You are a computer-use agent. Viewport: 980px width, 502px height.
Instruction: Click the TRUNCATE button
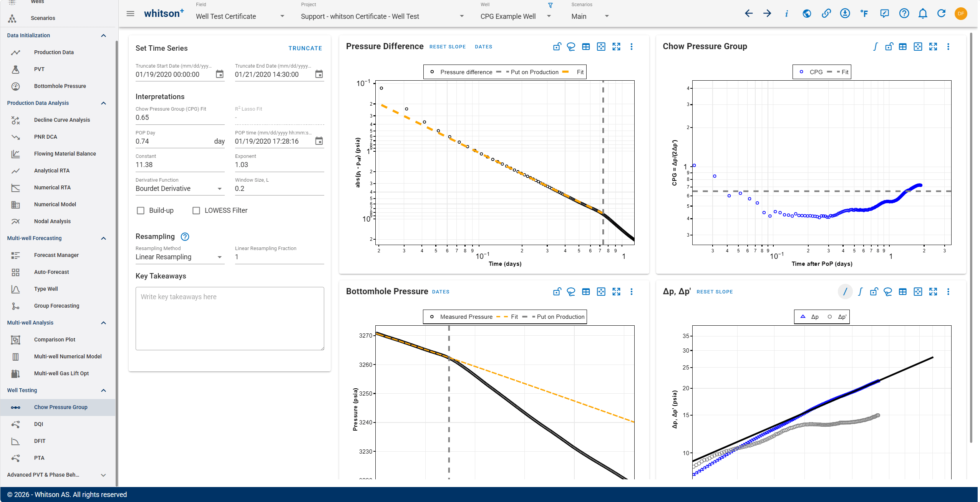(305, 48)
